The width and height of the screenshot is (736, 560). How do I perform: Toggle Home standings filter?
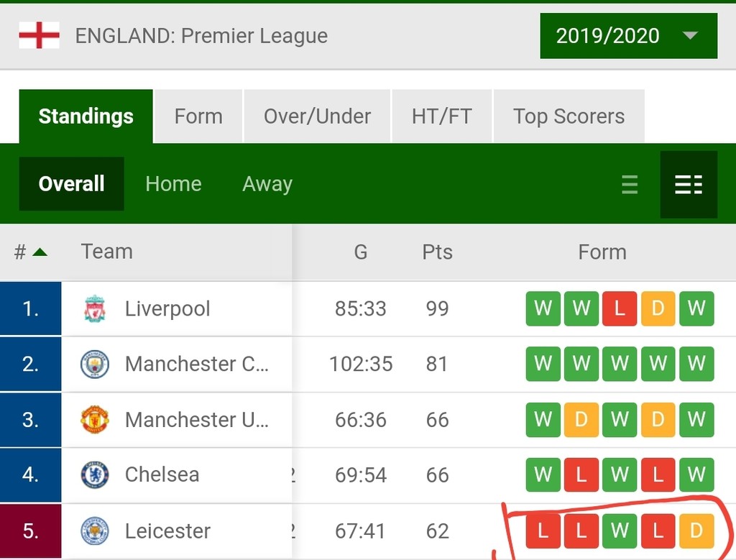[x=173, y=184]
